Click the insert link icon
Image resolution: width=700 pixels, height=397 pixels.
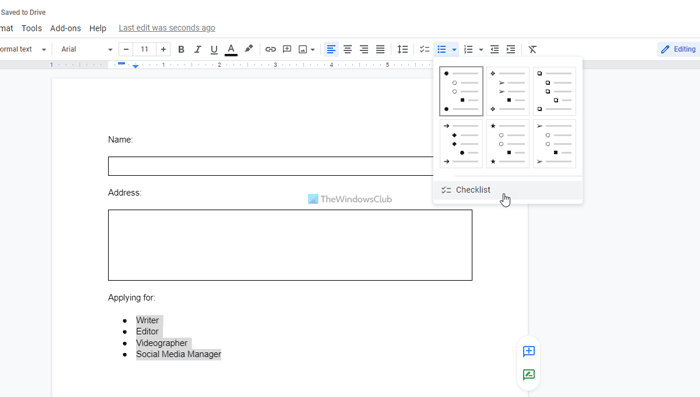click(271, 50)
